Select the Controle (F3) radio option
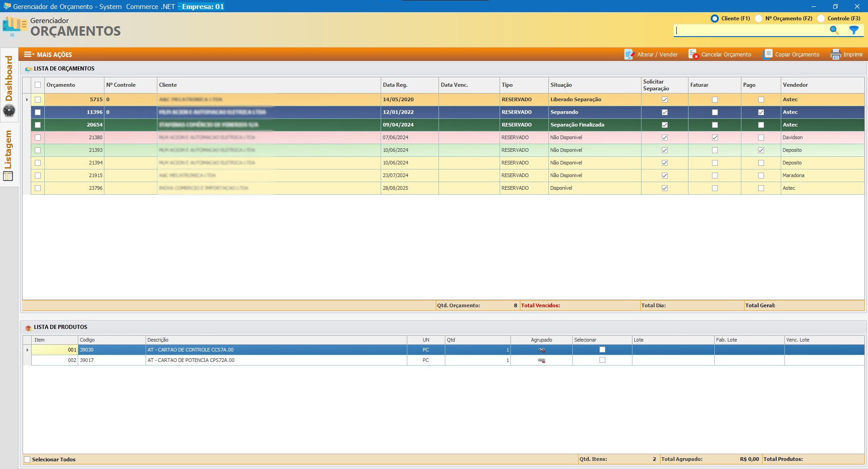 point(821,19)
